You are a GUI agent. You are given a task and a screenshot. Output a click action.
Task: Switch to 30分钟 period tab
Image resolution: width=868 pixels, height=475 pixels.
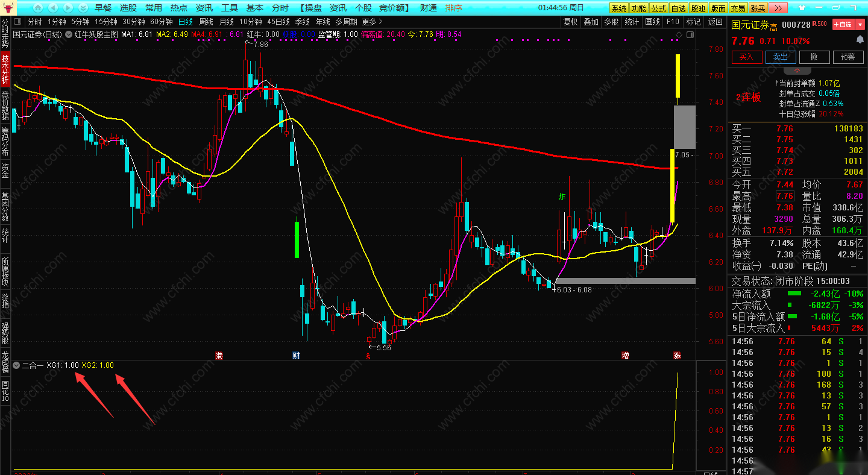click(134, 22)
